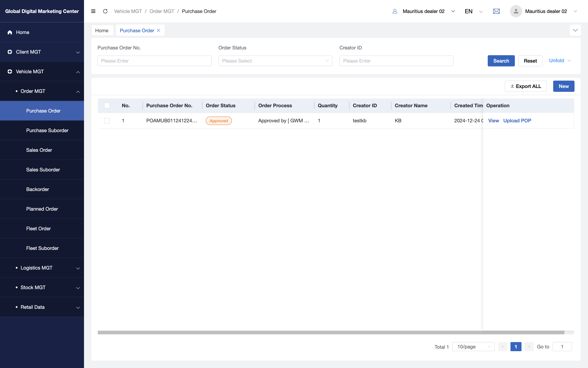Open the EN language dropdown
Viewport: 588px width, 368px height.
click(x=474, y=11)
